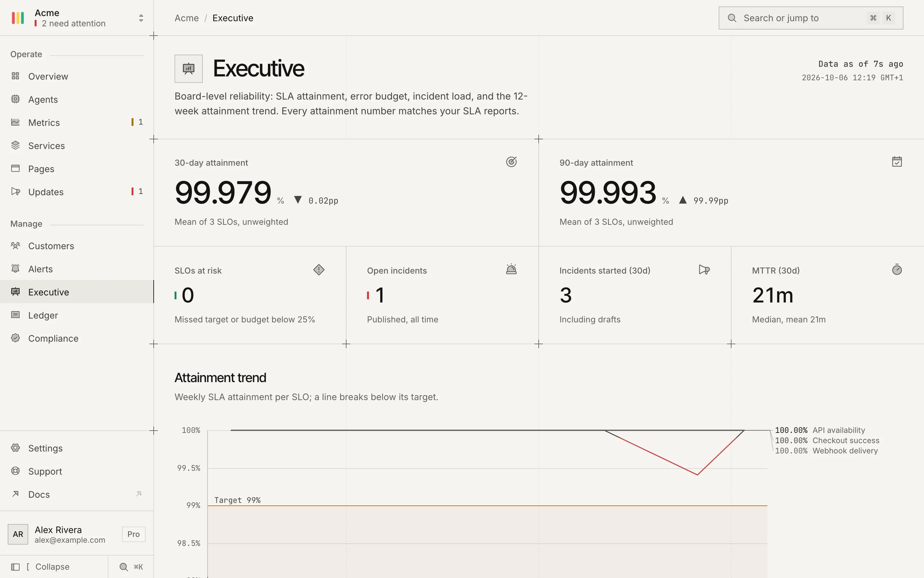Open the Agents page
This screenshot has width=924, height=578.
(x=77, y=100)
